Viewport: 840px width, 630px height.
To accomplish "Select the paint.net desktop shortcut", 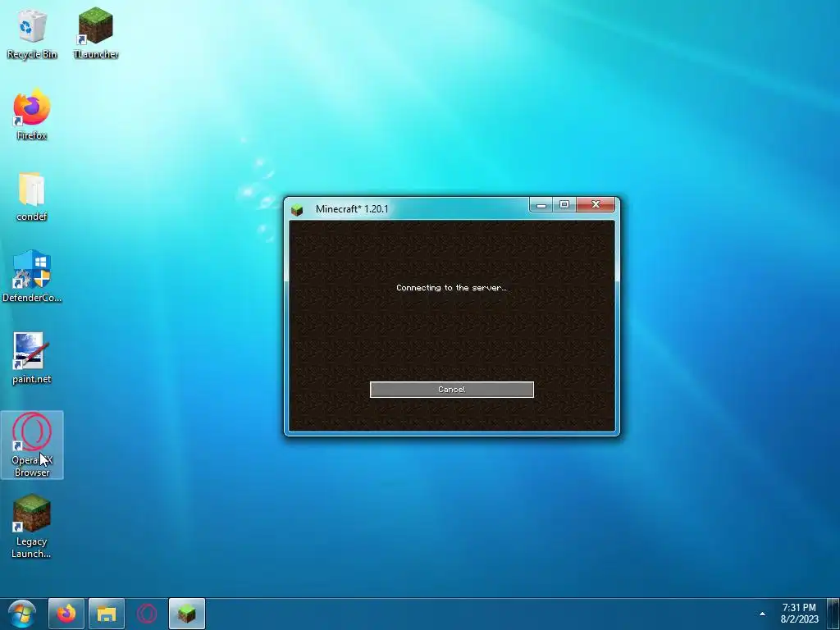I will pos(32,358).
